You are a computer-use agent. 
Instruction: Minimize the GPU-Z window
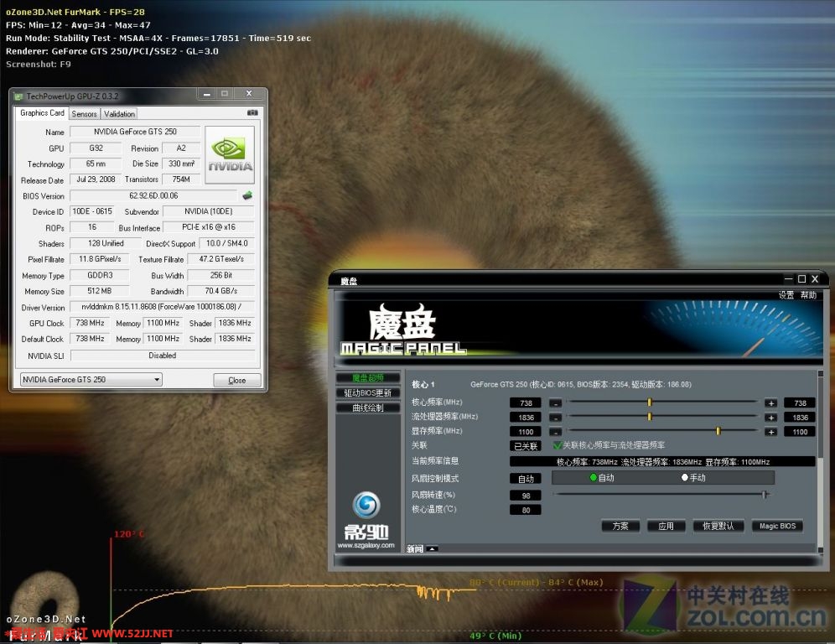pos(206,94)
